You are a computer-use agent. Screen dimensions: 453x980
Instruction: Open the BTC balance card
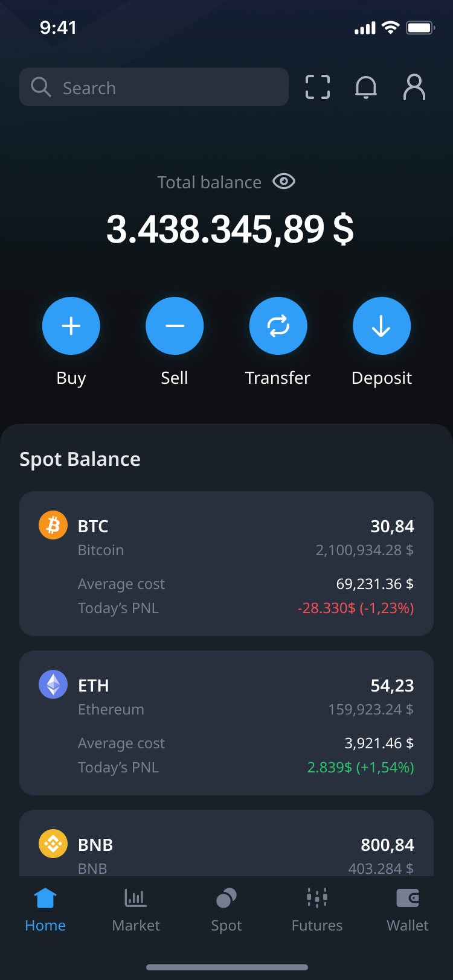click(226, 564)
